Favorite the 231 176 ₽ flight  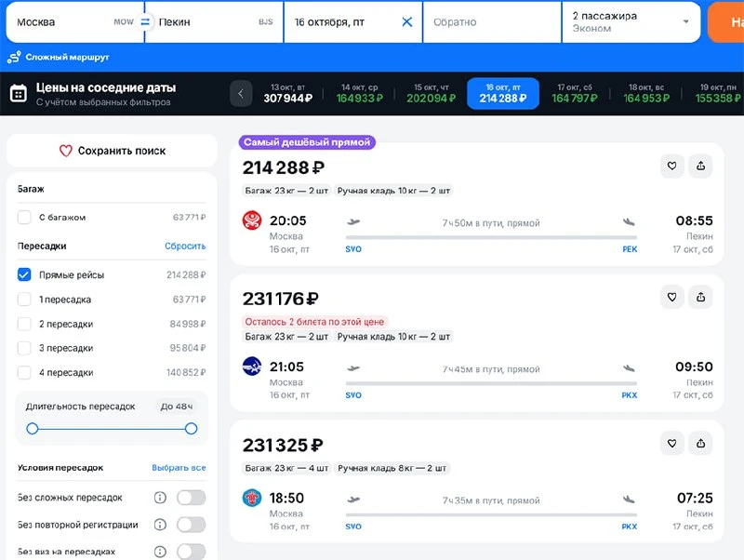(671, 297)
